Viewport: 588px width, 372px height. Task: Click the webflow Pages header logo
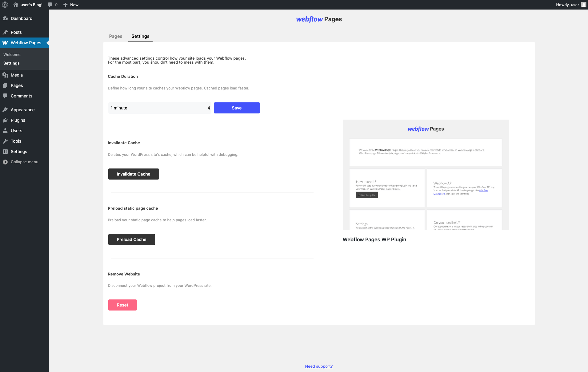[319, 19]
